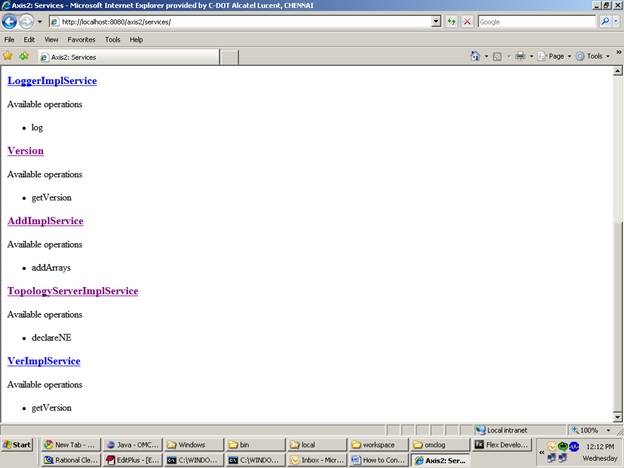Viewport: 624px width, 468px height.
Task: Select the Axis2: Services browser tab
Action: [x=129, y=57]
